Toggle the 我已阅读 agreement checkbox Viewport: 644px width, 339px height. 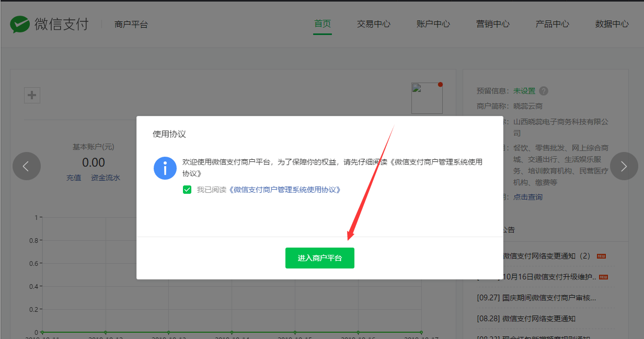[187, 190]
